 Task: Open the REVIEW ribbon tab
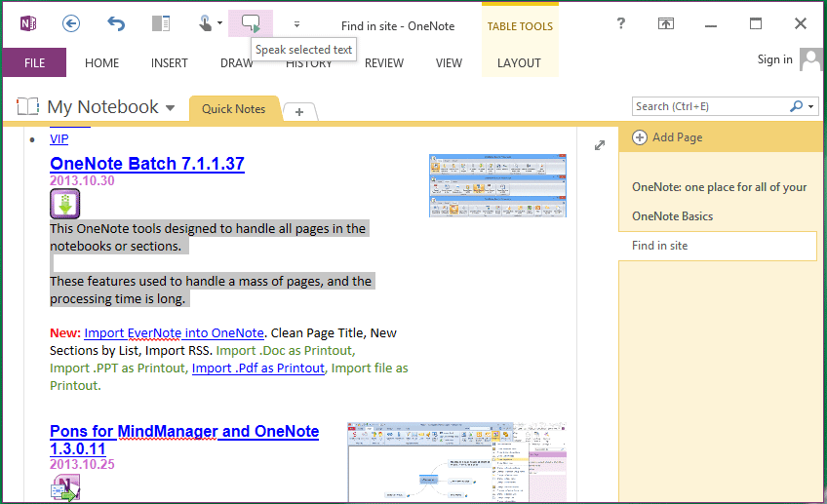tap(384, 62)
